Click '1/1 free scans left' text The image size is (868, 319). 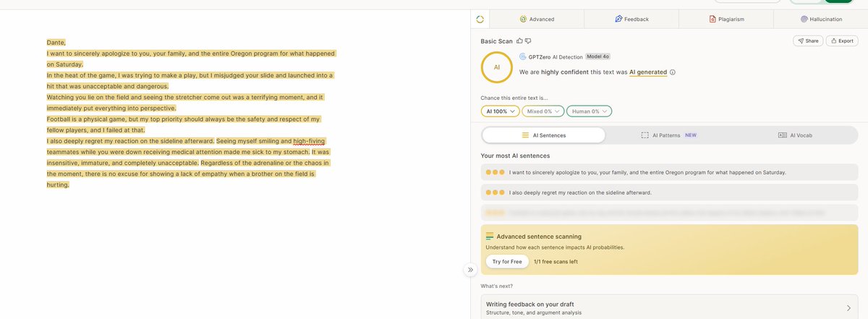coord(556,262)
